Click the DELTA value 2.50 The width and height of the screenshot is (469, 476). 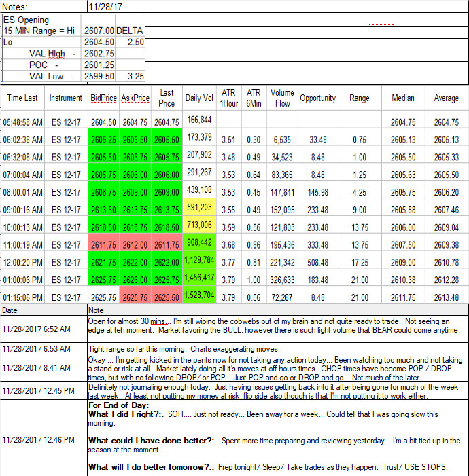[x=130, y=42]
